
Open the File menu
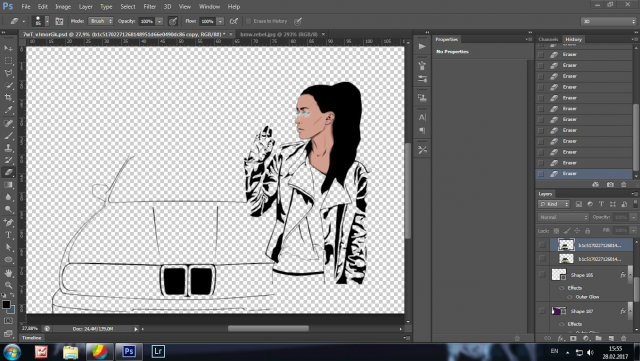pyautogui.click(x=26, y=7)
